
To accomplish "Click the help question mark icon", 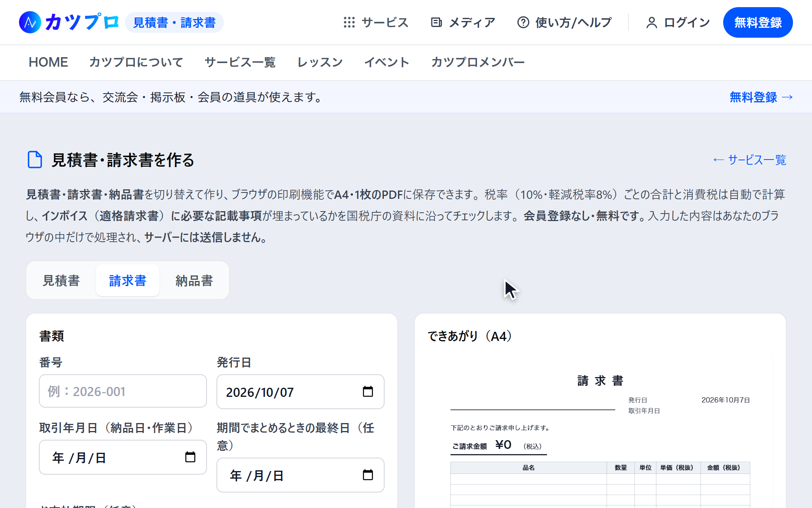I will click(523, 22).
